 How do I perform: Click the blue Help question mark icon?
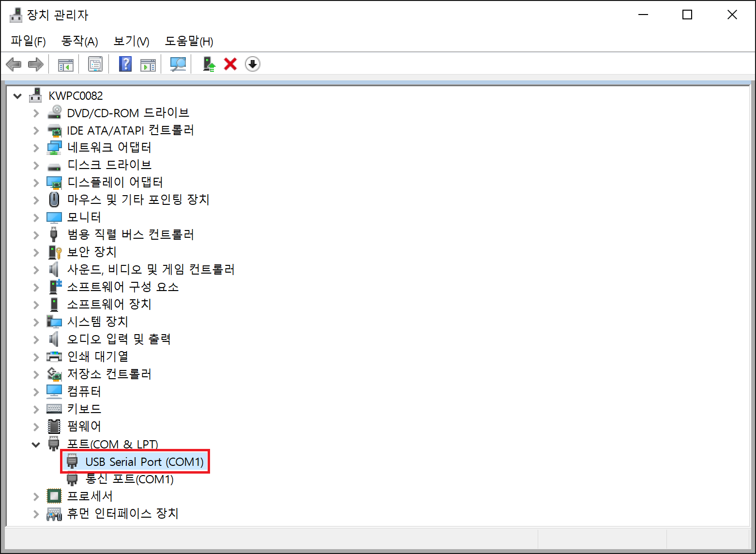(125, 64)
